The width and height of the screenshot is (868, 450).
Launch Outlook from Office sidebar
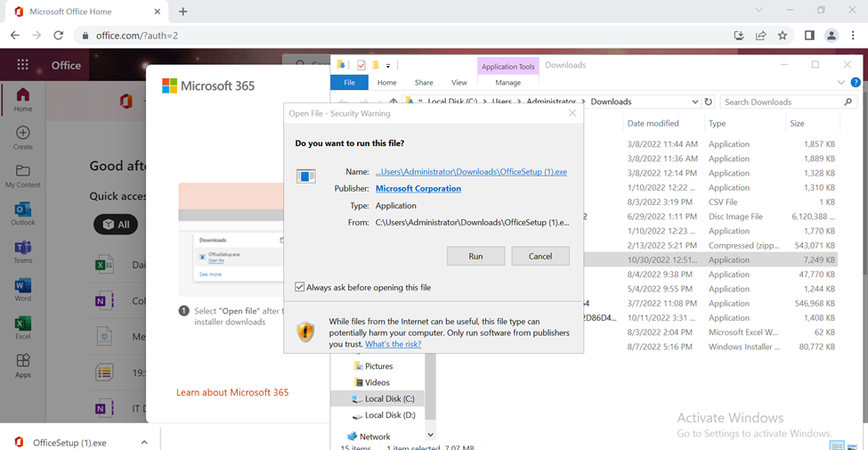pyautogui.click(x=22, y=214)
